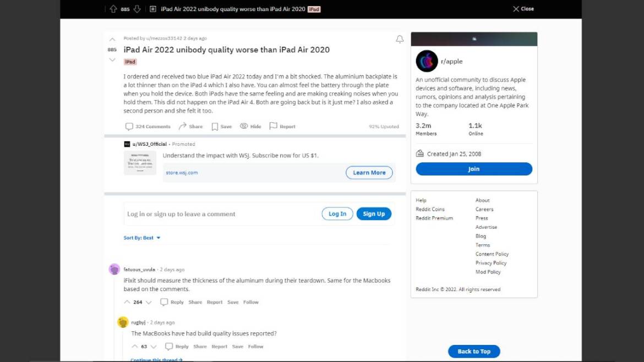
Task: Open the 324 Comments link
Action: coord(148,127)
